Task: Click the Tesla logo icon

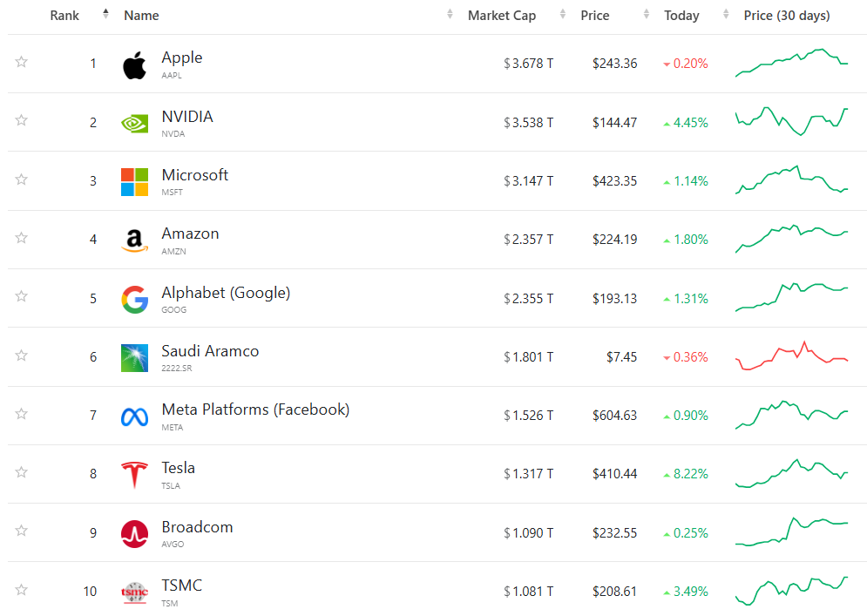Action: click(x=134, y=475)
